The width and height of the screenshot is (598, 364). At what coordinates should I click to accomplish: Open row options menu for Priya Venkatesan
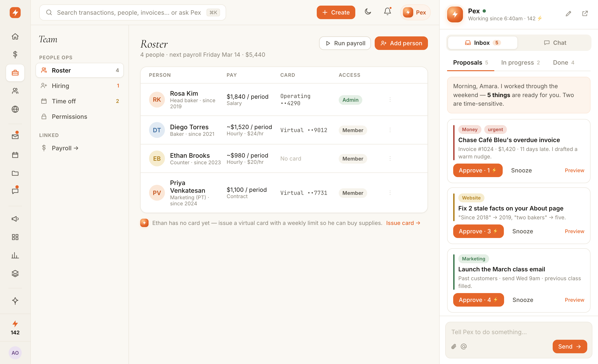390,193
